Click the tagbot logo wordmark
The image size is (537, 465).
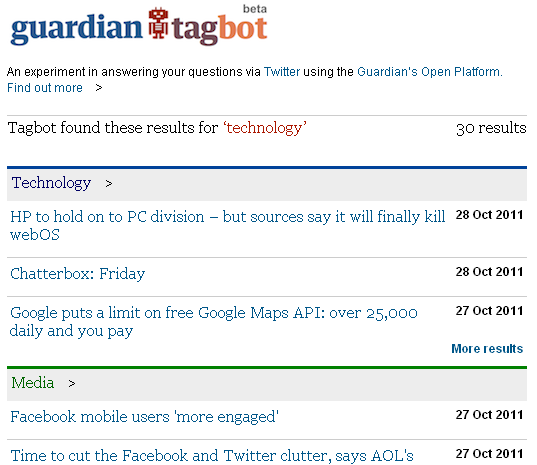coord(219,30)
